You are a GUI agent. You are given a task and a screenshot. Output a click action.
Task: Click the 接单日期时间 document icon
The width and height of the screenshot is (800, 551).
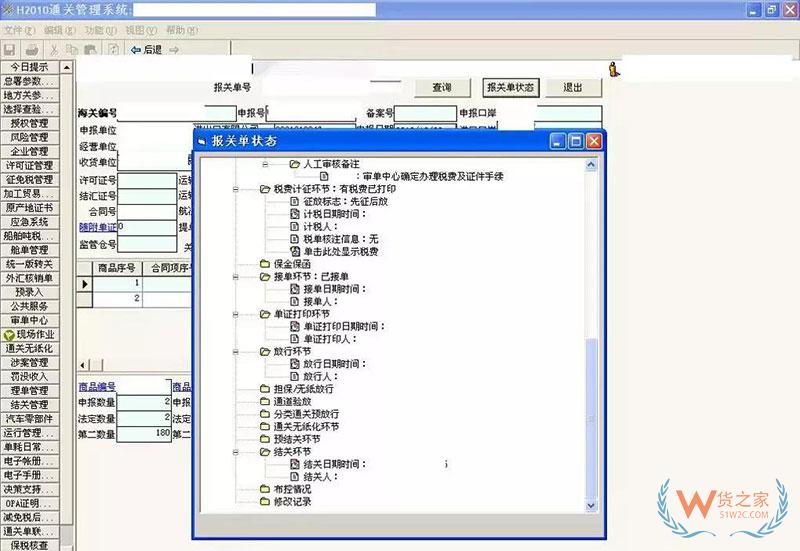point(294,289)
